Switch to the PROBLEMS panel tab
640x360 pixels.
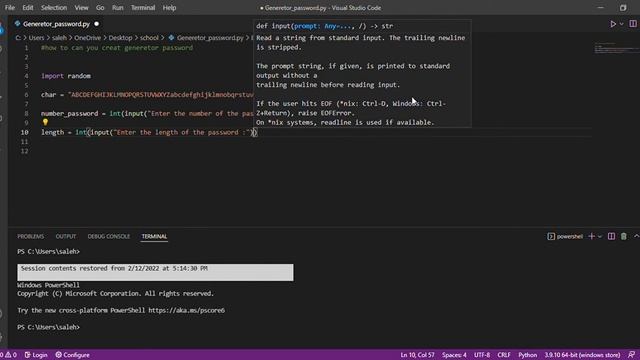click(x=31, y=236)
